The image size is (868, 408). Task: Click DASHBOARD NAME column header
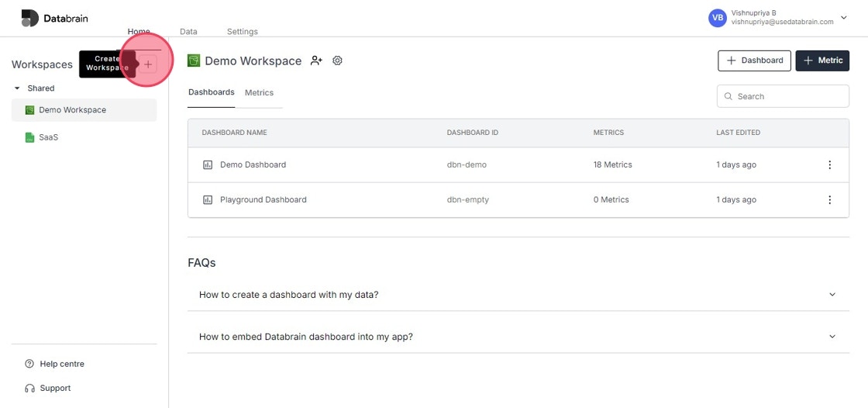(x=234, y=133)
